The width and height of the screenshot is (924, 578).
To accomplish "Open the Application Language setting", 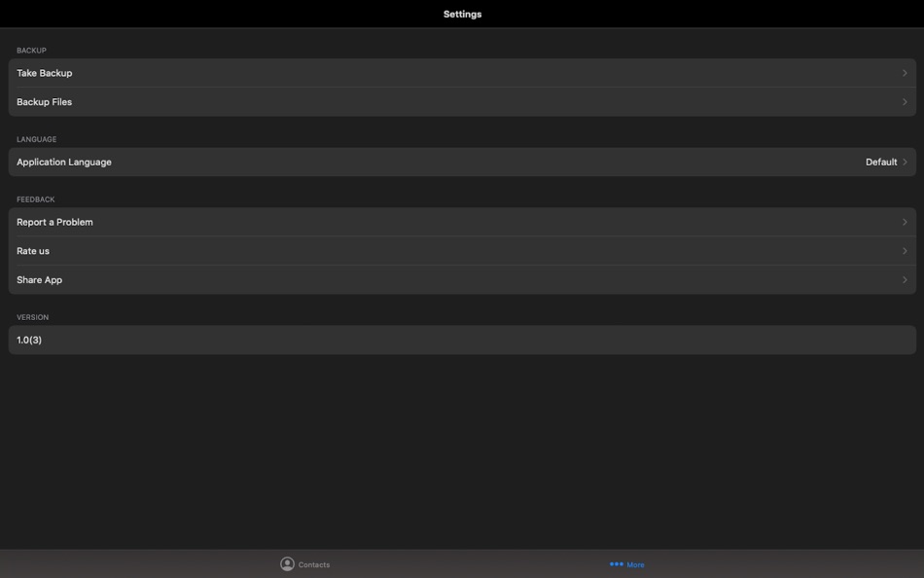I will [x=462, y=163].
